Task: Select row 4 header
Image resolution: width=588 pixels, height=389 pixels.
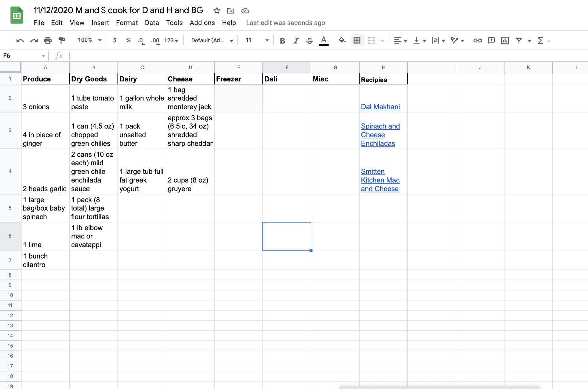Action: 10,171
